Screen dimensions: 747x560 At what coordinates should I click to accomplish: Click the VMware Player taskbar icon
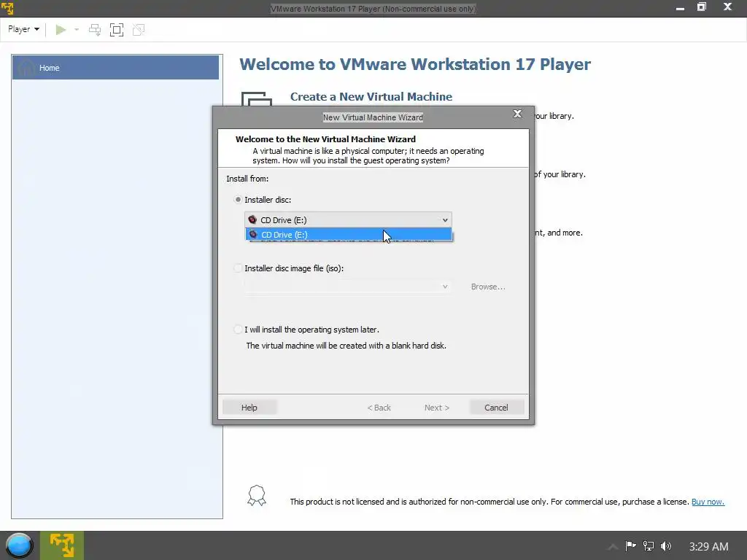coord(62,545)
